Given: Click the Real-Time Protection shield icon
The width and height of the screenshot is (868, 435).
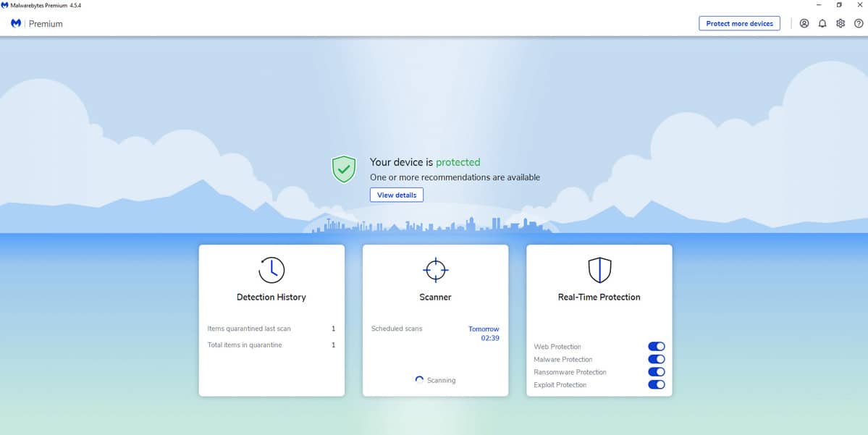Looking at the screenshot, I should pos(599,270).
